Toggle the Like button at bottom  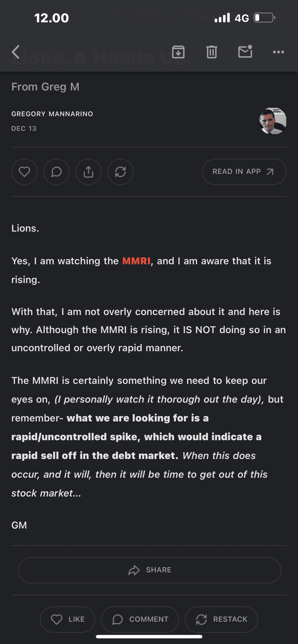[68, 619]
